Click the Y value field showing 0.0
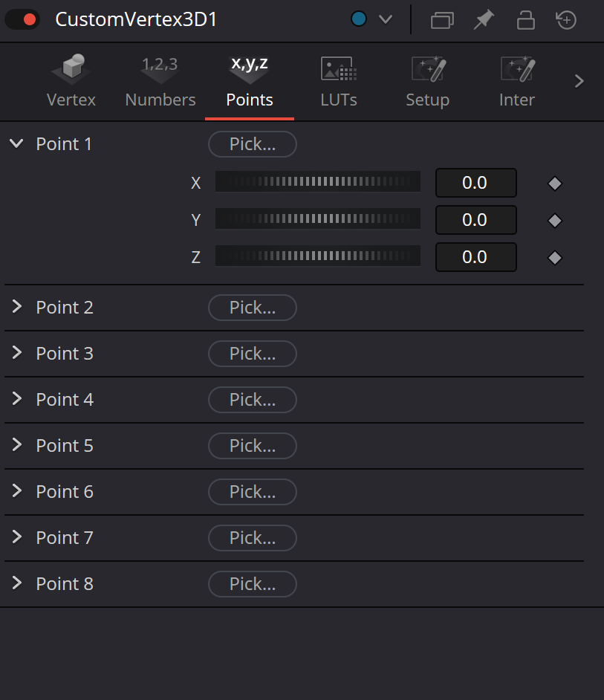This screenshot has height=700, width=604. coord(476,220)
